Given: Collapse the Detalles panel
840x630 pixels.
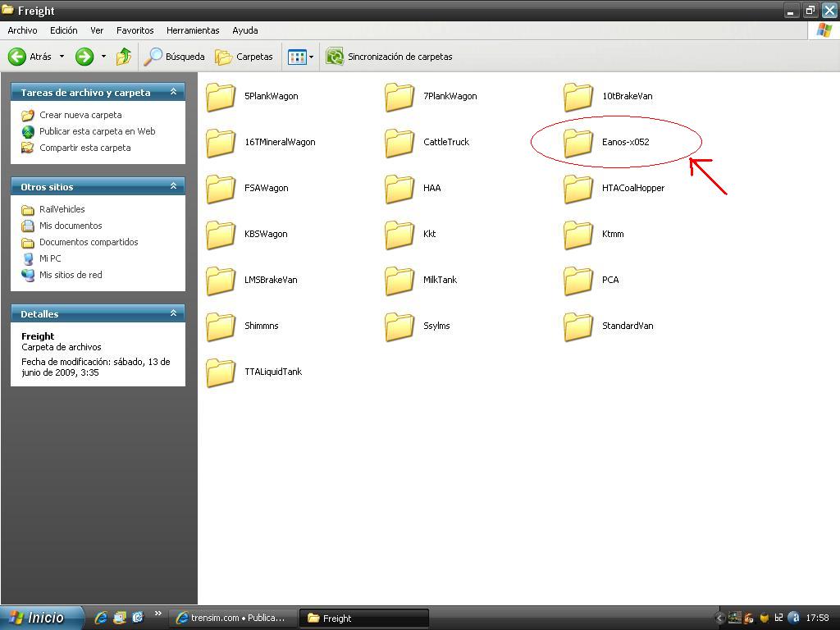Looking at the screenshot, I should (x=173, y=313).
